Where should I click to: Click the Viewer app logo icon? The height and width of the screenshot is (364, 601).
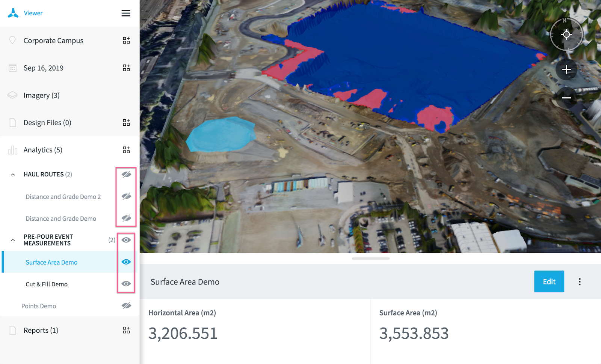coord(13,13)
